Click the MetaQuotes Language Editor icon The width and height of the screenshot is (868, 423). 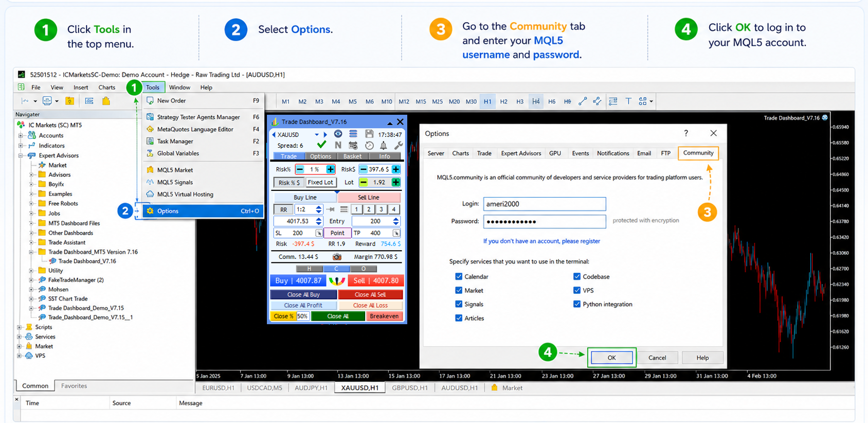150,129
